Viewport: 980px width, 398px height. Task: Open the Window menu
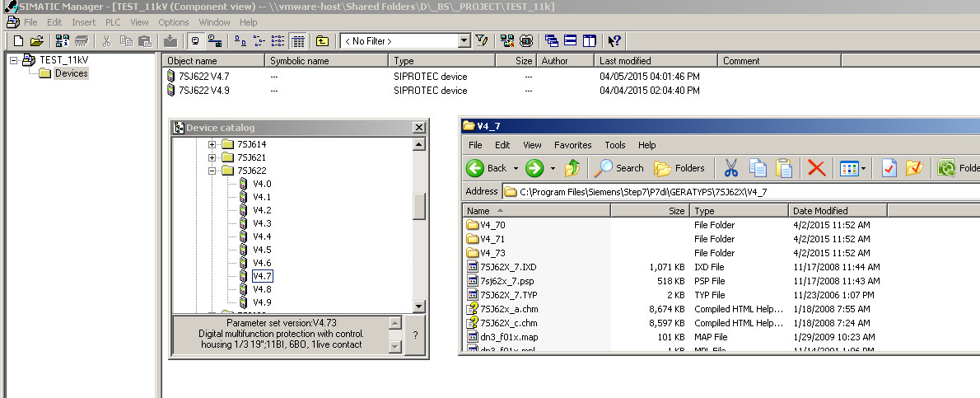tap(214, 22)
